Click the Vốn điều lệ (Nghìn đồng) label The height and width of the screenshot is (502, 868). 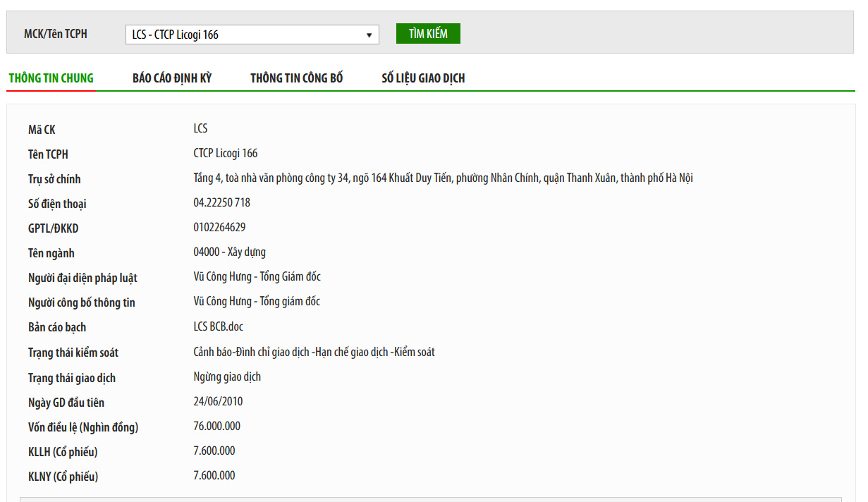(x=83, y=427)
